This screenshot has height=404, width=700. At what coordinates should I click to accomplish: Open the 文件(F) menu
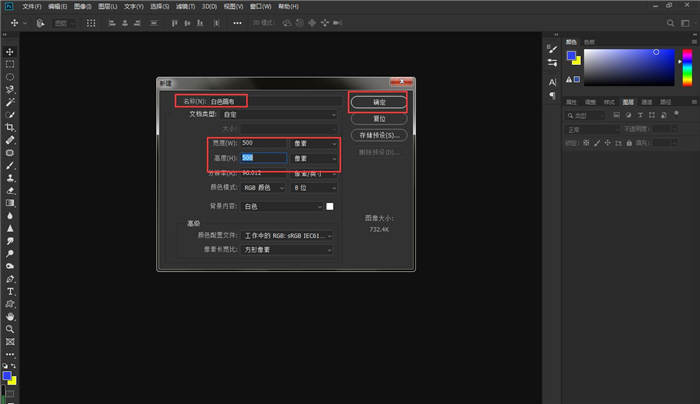click(31, 6)
